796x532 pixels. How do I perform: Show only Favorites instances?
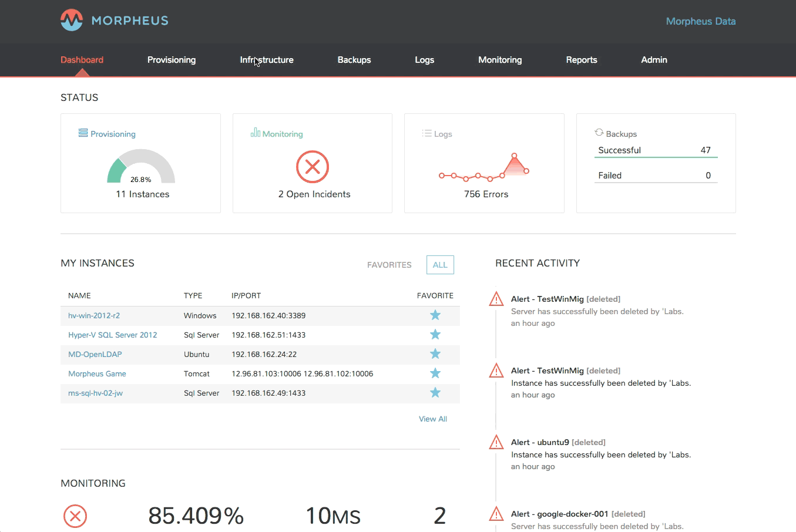(x=389, y=265)
